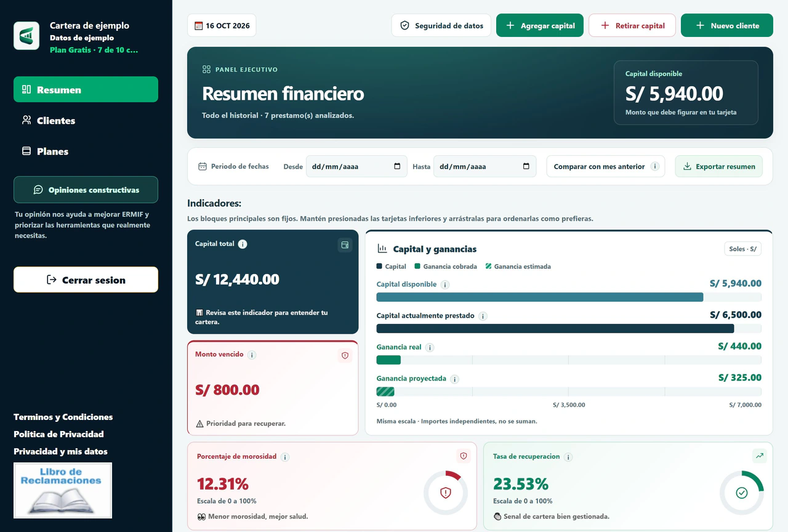Go to the Resumen section
The height and width of the screenshot is (532, 788).
86,89
